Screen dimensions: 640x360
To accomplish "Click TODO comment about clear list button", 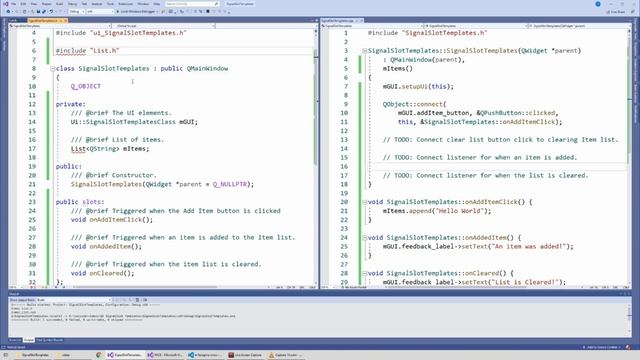I will [x=500, y=140].
